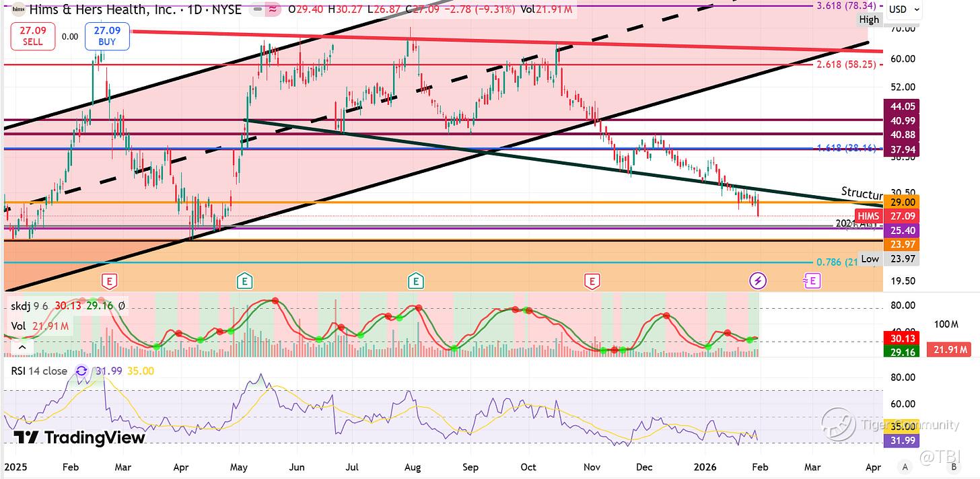Click the 1.618 (38.16) Fibonacci level label
The image size is (980, 479).
846,147
